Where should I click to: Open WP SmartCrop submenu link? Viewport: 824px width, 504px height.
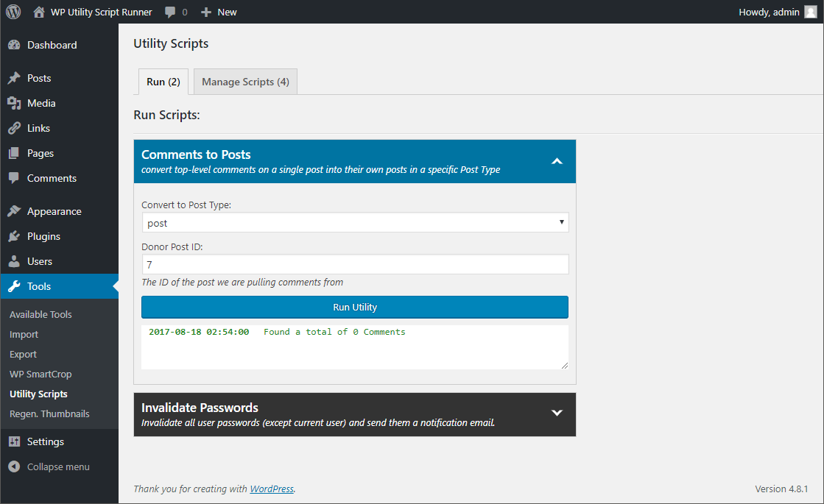pyautogui.click(x=41, y=375)
